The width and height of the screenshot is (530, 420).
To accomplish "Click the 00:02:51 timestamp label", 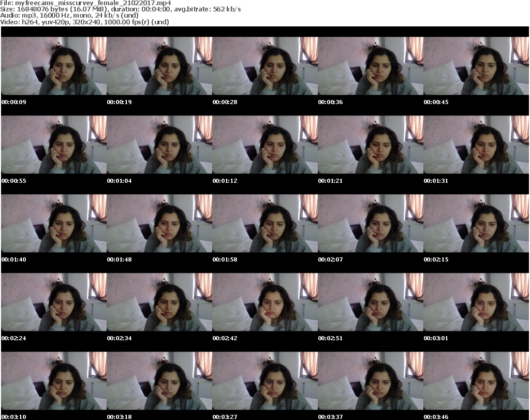I will tap(330, 338).
